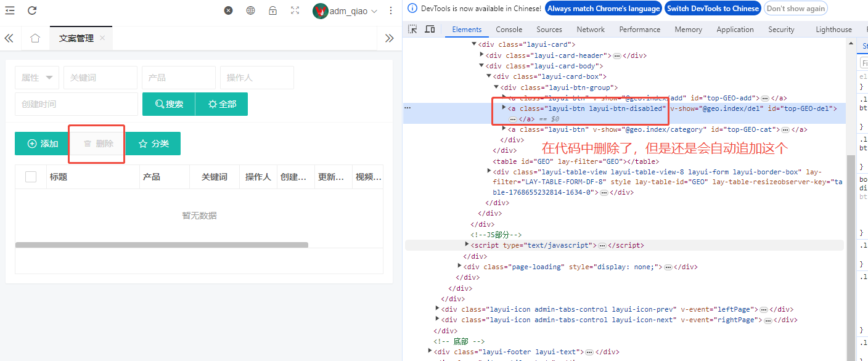Open the 属性 dropdown
This screenshot has height=361, width=868.
pos(37,78)
